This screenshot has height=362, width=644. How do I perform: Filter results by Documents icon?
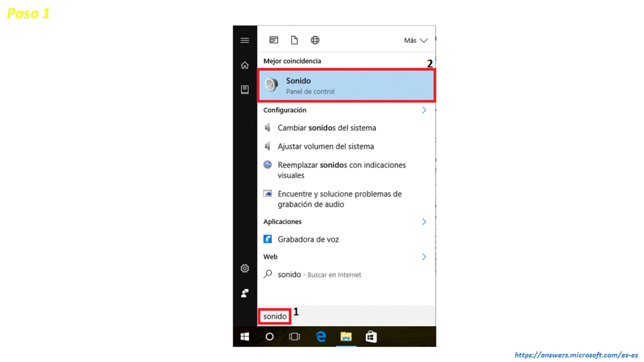click(294, 40)
